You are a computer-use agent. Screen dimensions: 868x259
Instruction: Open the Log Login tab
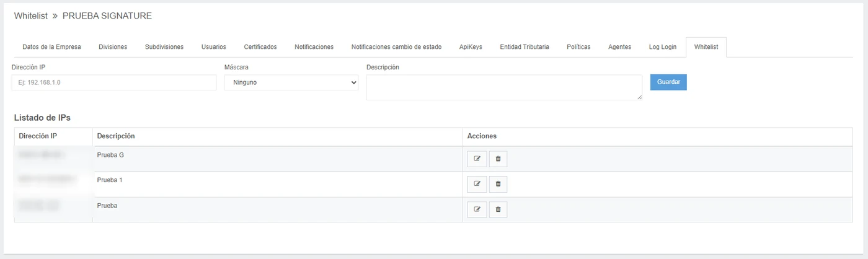[663, 47]
